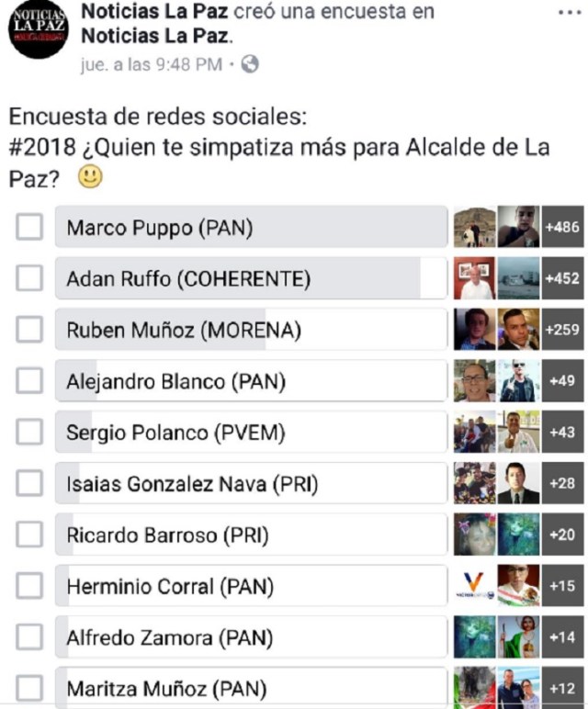
Task: Check the Marco Puppo (PAN) checkbox
Action: click(29, 227)
